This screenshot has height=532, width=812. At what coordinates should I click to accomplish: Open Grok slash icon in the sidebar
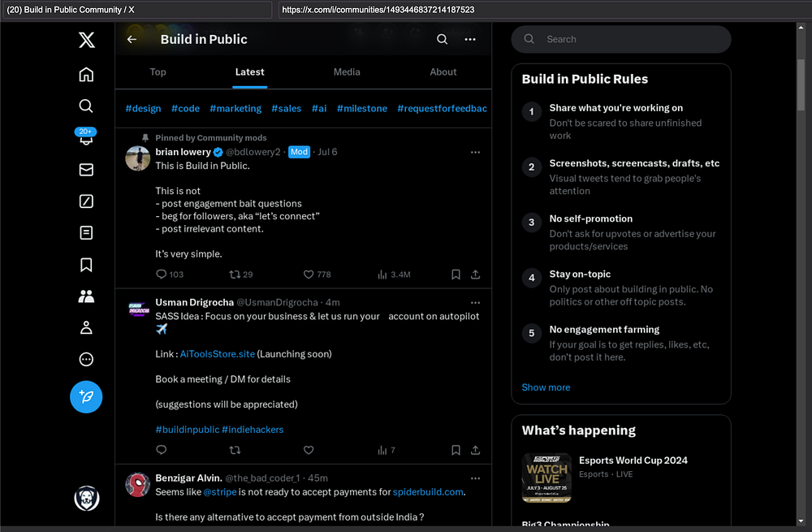pyautogui.click(x=86, y=201)
